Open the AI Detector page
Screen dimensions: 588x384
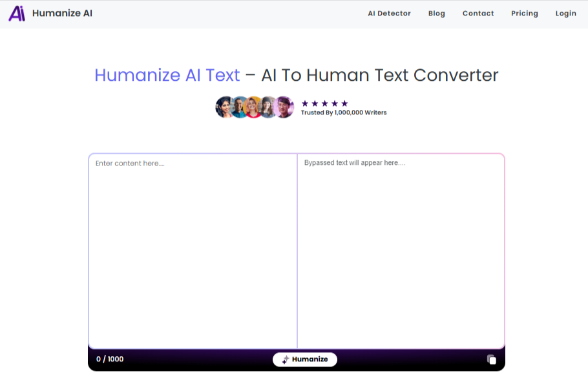pyautogui.click(x=389, y=14)
